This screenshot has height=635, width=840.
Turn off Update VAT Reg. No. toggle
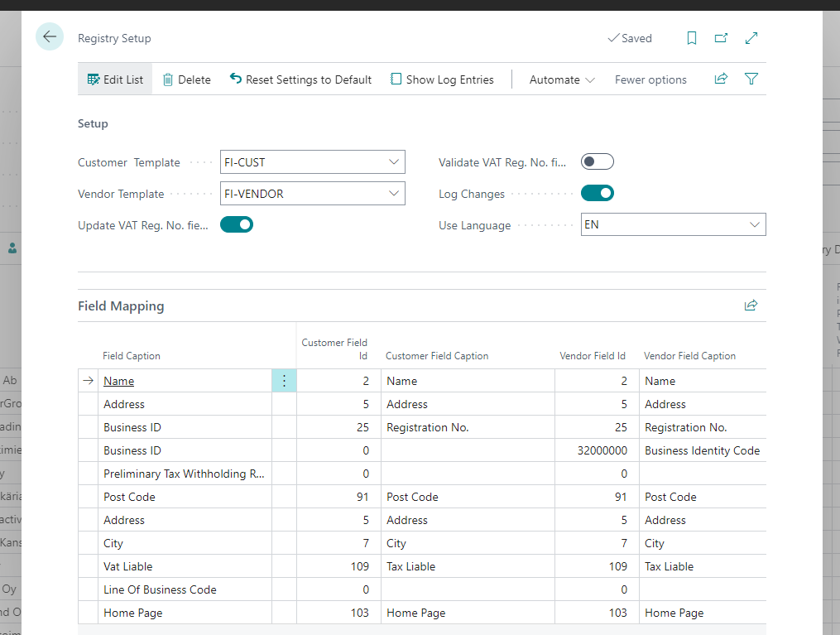click(237, 224)
